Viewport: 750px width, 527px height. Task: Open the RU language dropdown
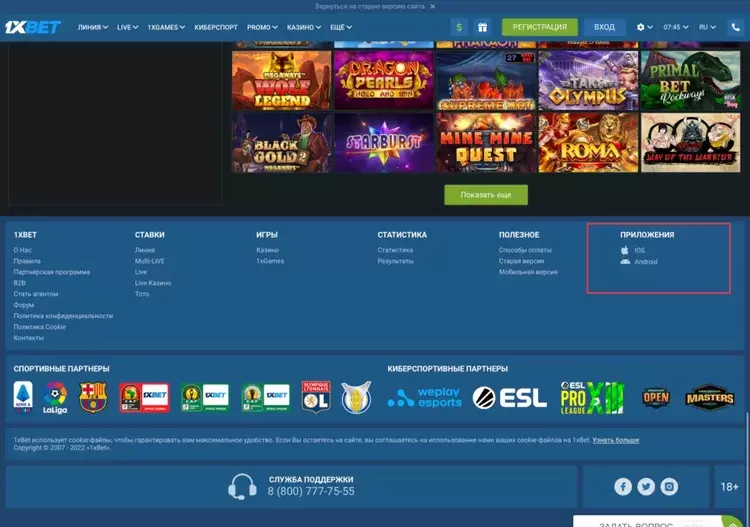tap(707, 27)
